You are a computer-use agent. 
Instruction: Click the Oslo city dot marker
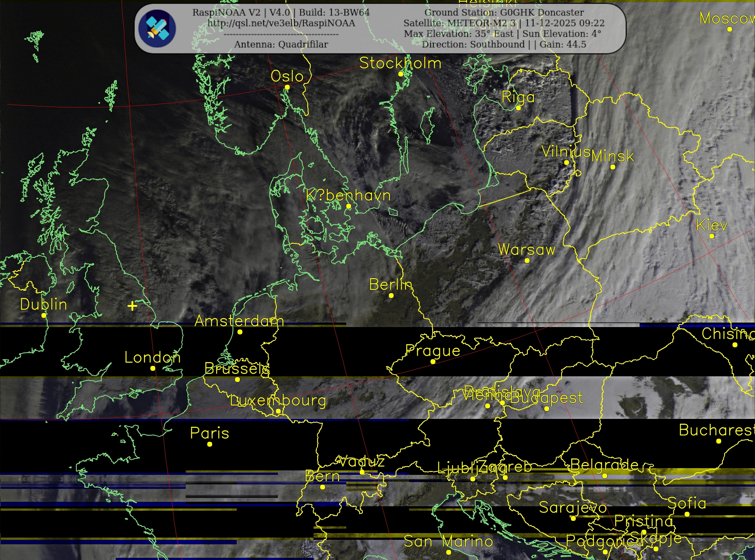[287, 87]
